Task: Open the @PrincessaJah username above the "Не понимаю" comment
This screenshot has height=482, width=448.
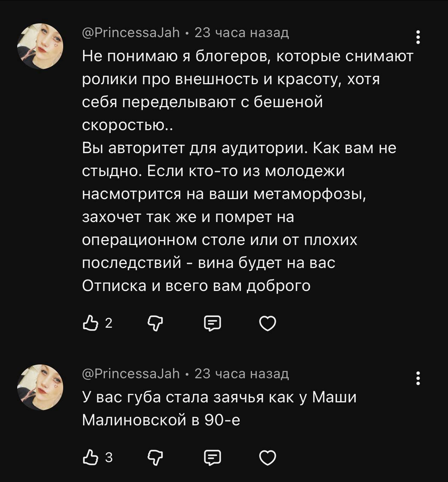Action: pyautogui.click(x=131, y=33)
